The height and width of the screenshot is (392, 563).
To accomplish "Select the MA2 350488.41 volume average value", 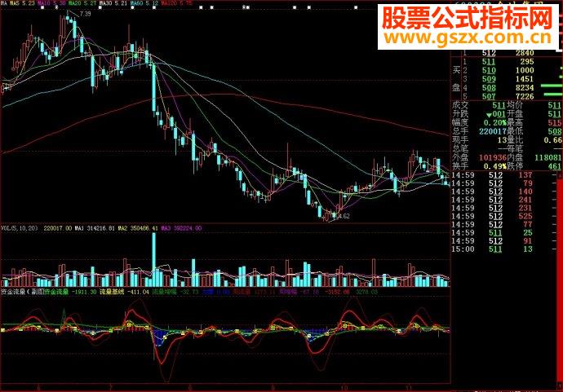I will click(138, 228).
